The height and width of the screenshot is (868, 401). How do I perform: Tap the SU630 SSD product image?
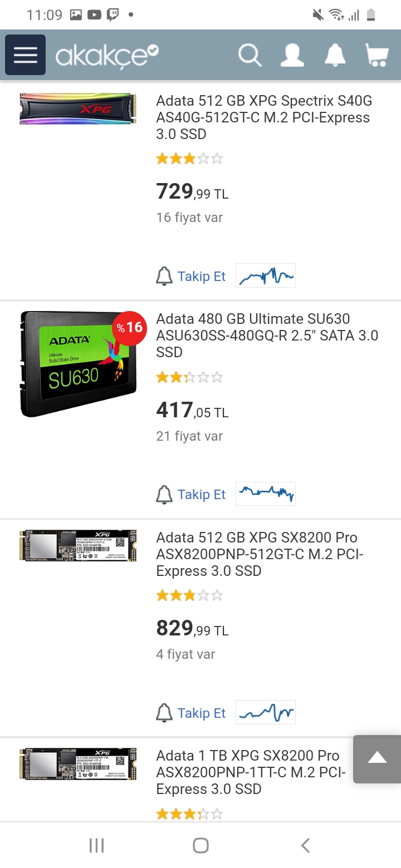click(78, 364)
